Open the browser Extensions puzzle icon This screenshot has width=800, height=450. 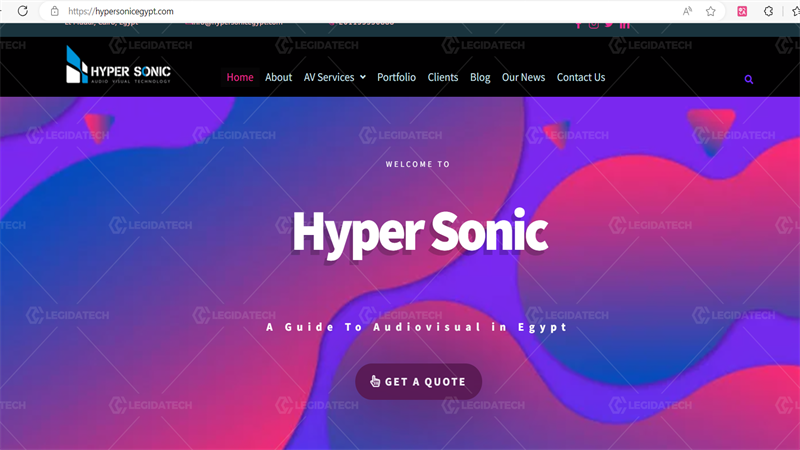[768, 11]
